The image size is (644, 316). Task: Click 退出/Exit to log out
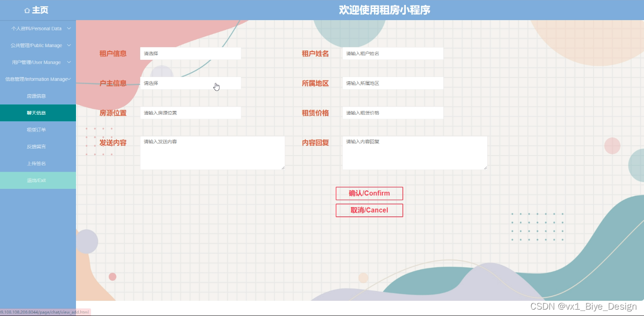(x=38, y=180)
